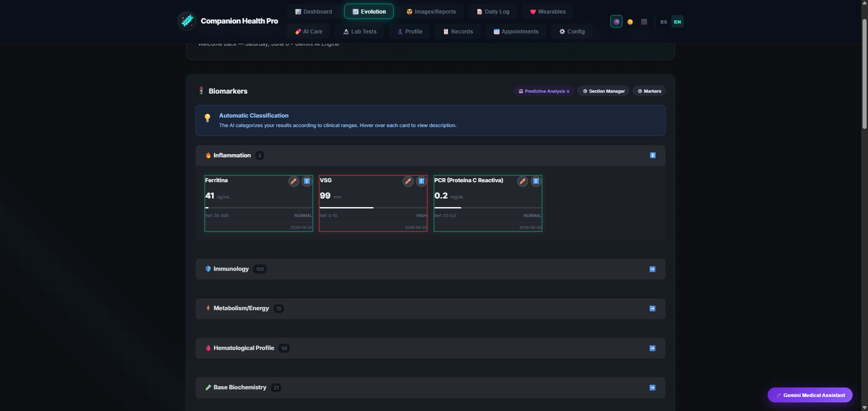
Task: Click the Hematological Profile blood drop icon
Action: pyautogui.click(x=208, y=348)
